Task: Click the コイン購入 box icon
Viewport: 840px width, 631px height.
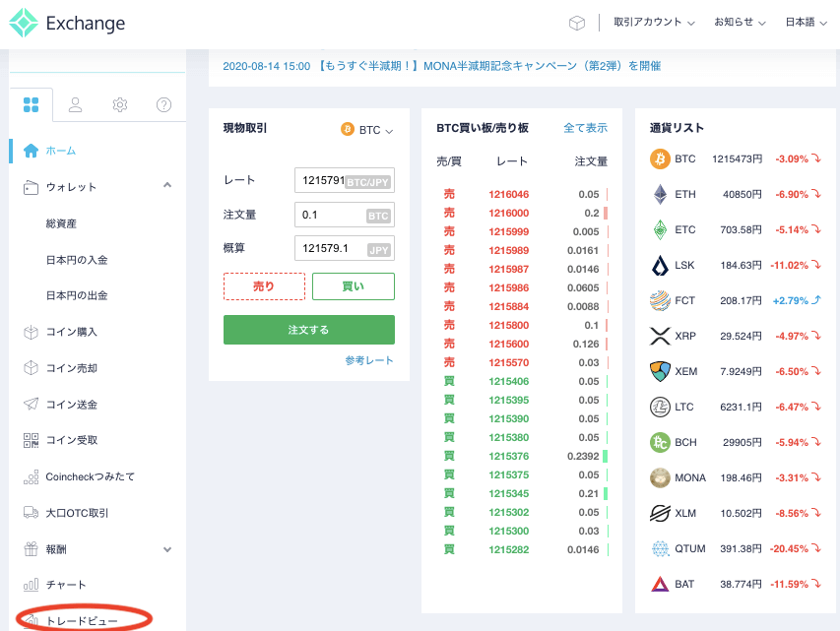Action: [x=32, y=332]
